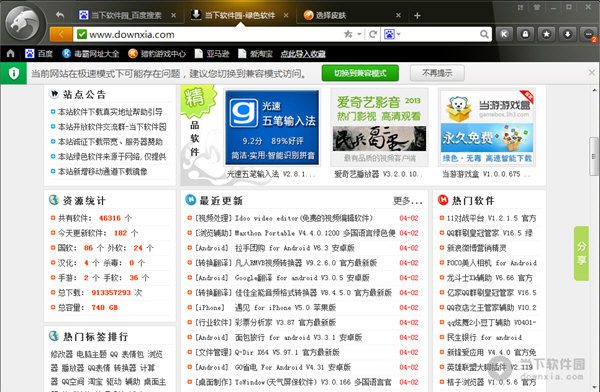
Task: Open 本站软件下载真实地址帮助引导 notice
Action: (110, 112)
